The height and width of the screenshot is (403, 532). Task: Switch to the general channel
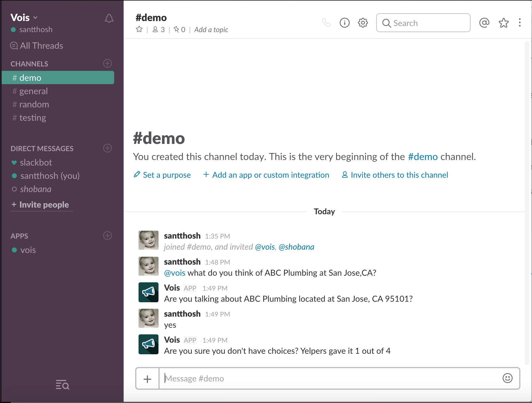pyautogui.click(x=33, y=91)
